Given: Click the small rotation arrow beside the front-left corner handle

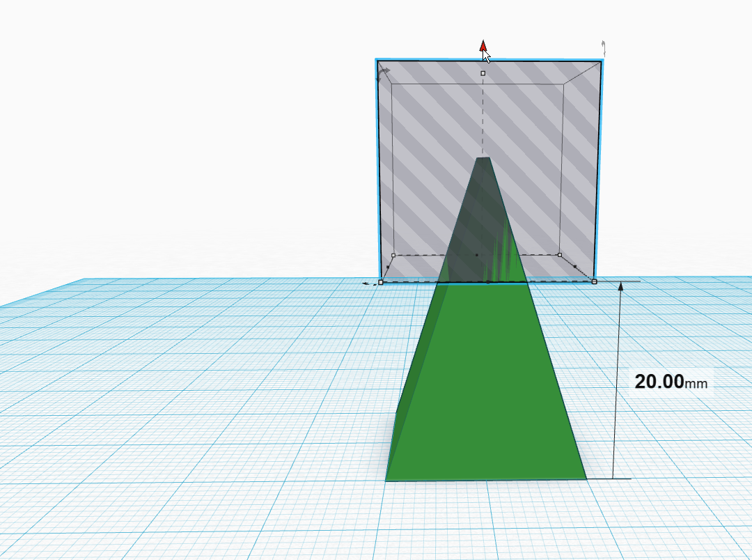Looking at the screenshot, I should pyautogui.click(x=369, y=283).
